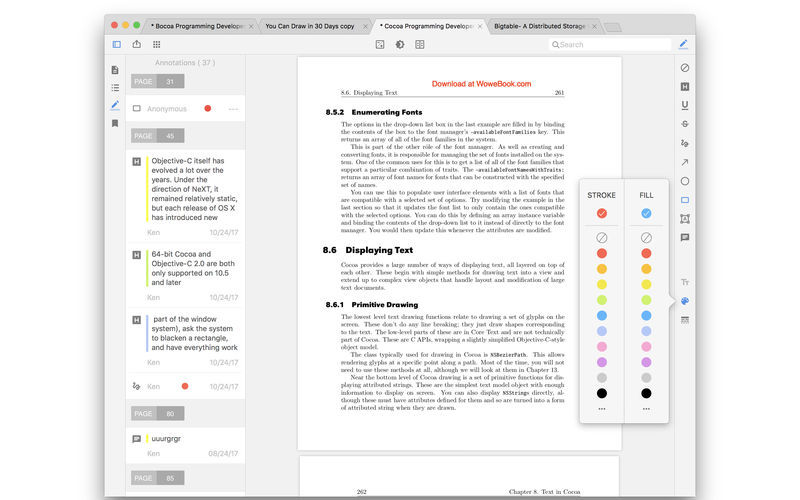Select the Arrow tool

coord(685,162)
